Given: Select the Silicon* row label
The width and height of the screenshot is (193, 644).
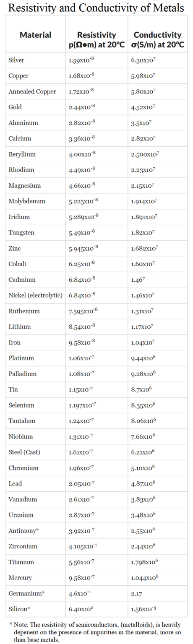Looking at the screenshot, I should [x=20, y=609].
